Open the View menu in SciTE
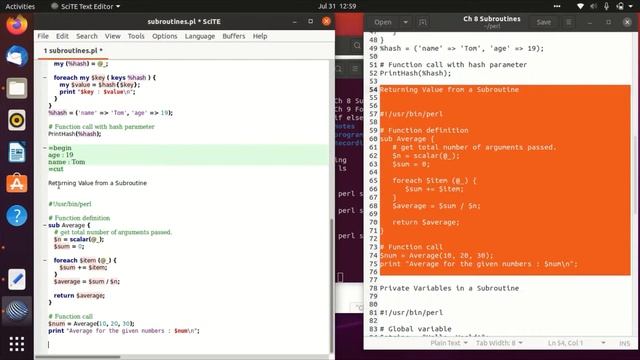This screenshot has height=360, width=640. tap(112, 36)
